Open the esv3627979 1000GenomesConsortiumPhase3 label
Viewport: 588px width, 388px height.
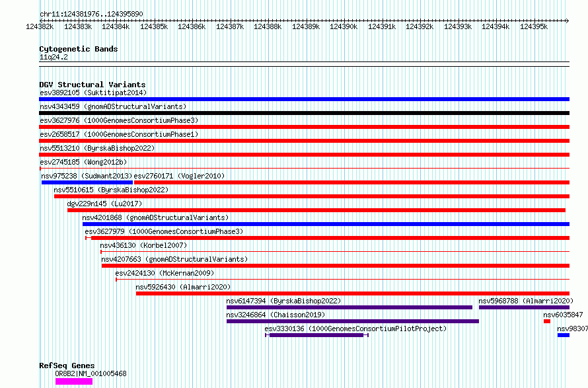tap(164, 231)
